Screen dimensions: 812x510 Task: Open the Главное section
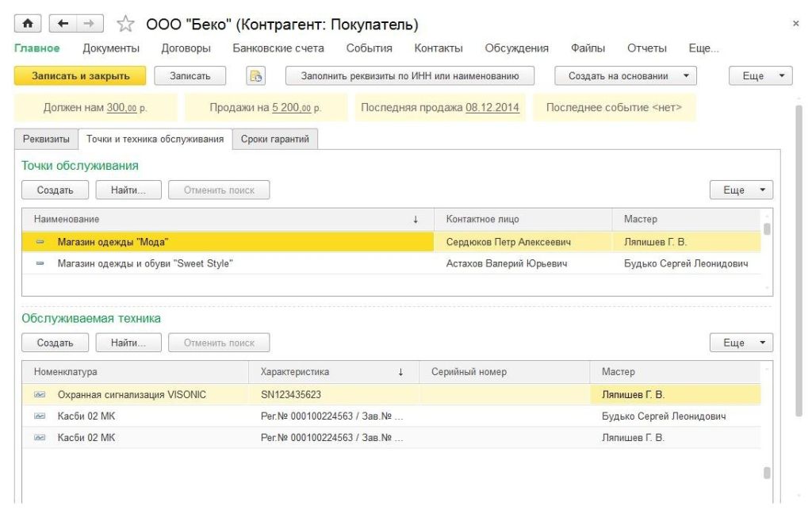[36, 48]
